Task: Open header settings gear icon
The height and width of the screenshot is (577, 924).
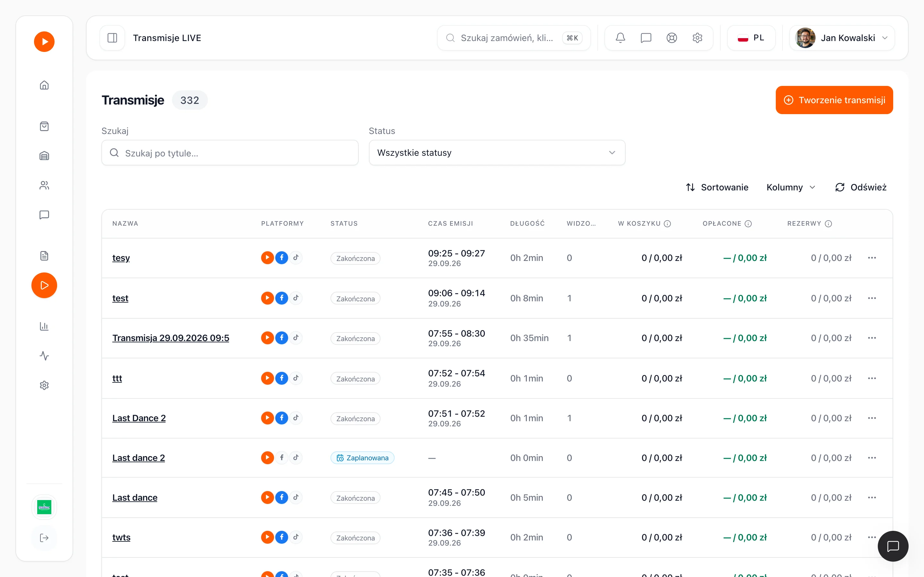Action: click(697, 38)
